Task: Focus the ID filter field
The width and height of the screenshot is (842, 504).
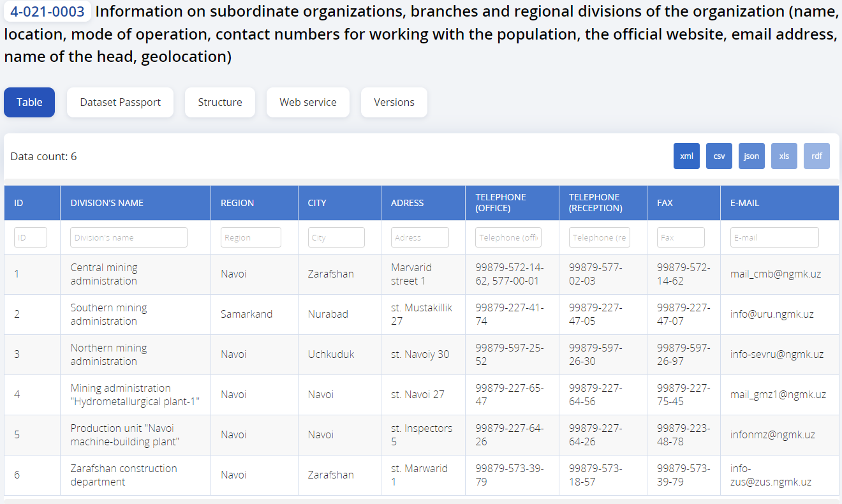Action: tap(31, 237)
